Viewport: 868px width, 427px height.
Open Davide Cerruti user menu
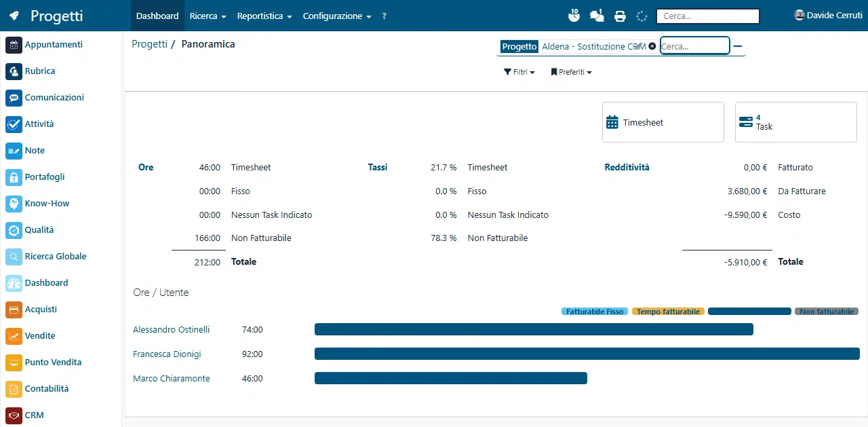pos(828,15)
